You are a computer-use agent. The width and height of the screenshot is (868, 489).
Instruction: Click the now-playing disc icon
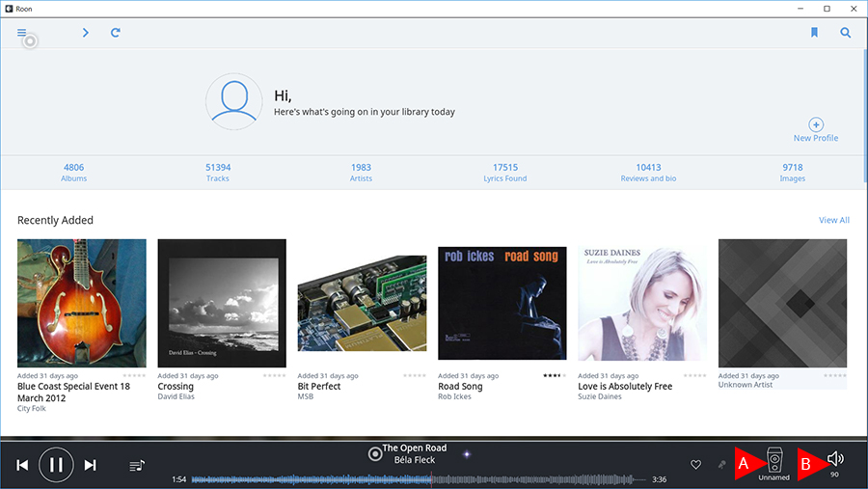point(375,454)
